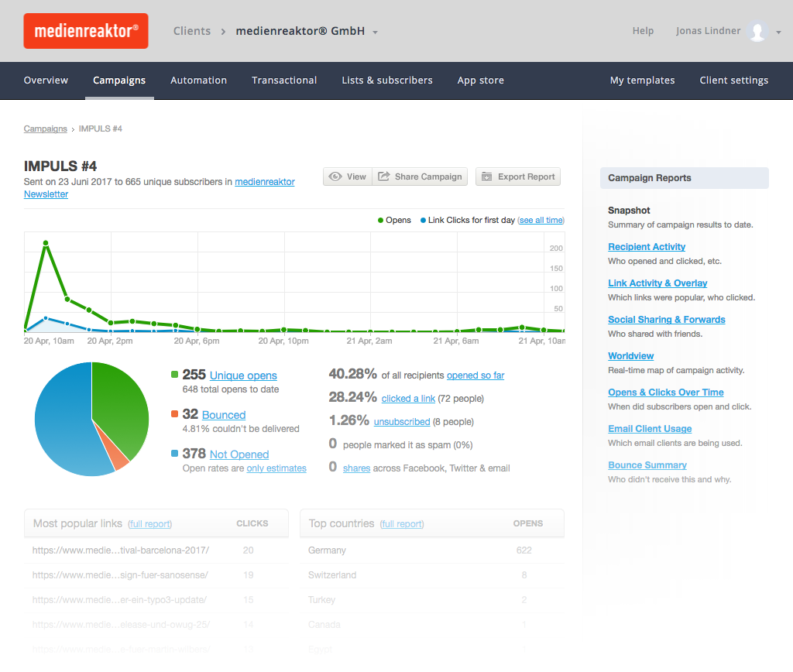Image resolution: width=793 pixels, height=672 pixels.
Task: Switch to the Transactional tab
Action: pyautogui.click(x=284, y=81)
